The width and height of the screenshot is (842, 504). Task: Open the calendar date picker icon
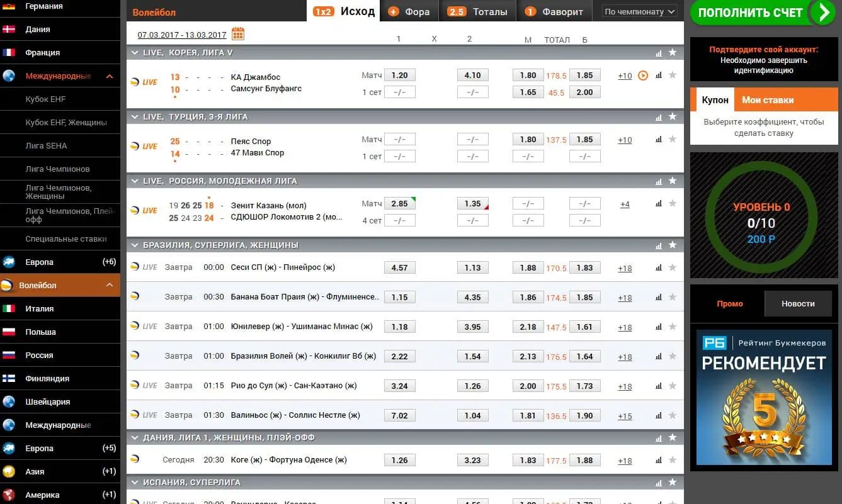point(238,34)
